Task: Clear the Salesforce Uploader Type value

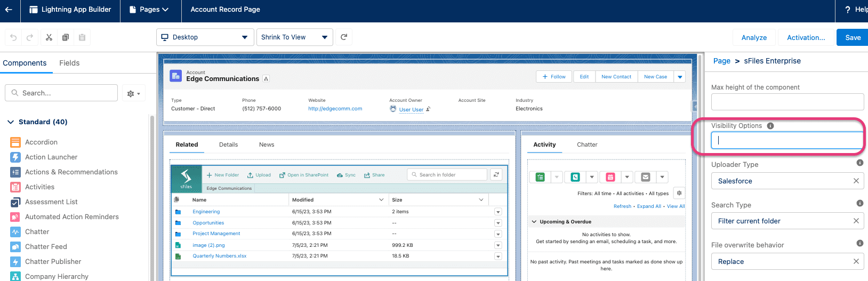Action: 856,181
